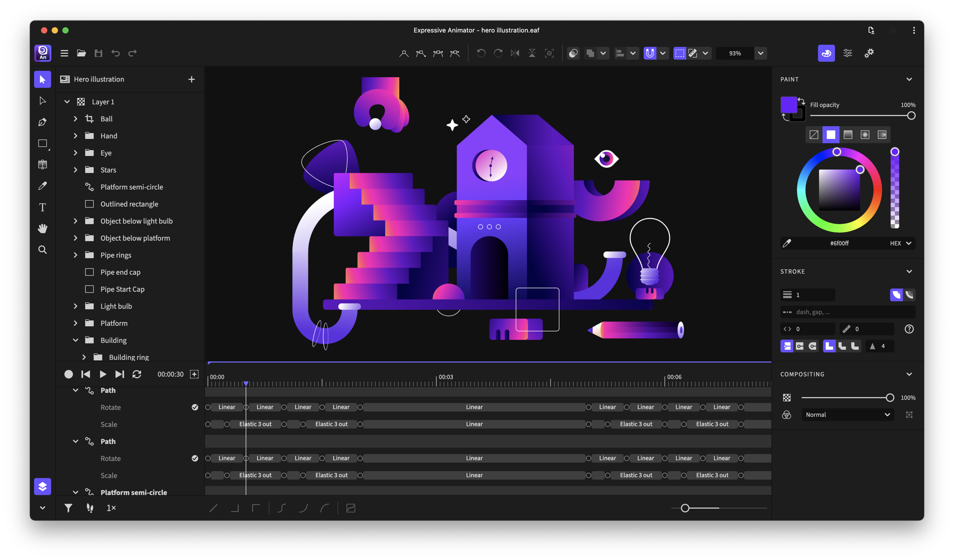Open the Gradient tool in the sidebar
The height and width of the screenshot is (560, 954).
coord(42,164)
